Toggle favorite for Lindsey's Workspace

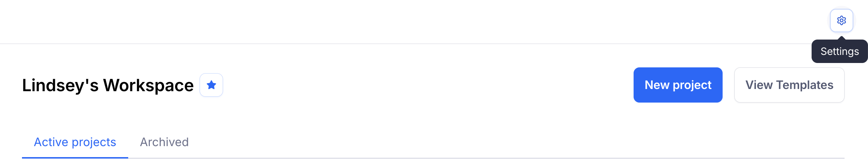211,85
